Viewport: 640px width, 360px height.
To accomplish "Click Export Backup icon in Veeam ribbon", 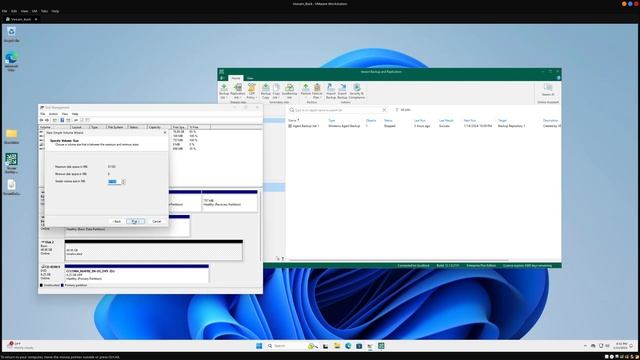I will (342, 91).
